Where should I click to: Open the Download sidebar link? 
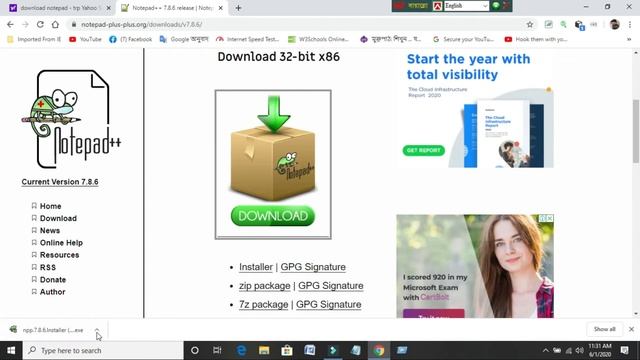click(58, 218)
